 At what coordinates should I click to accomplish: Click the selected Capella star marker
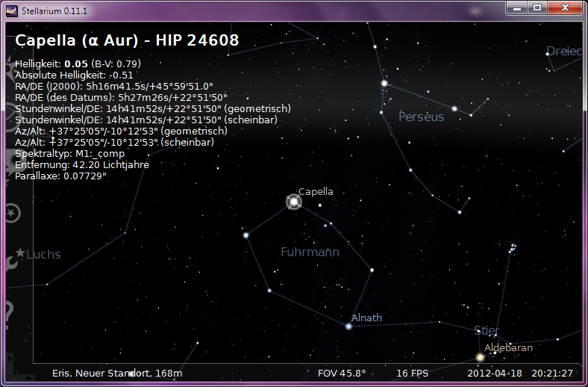pos(294,202)
